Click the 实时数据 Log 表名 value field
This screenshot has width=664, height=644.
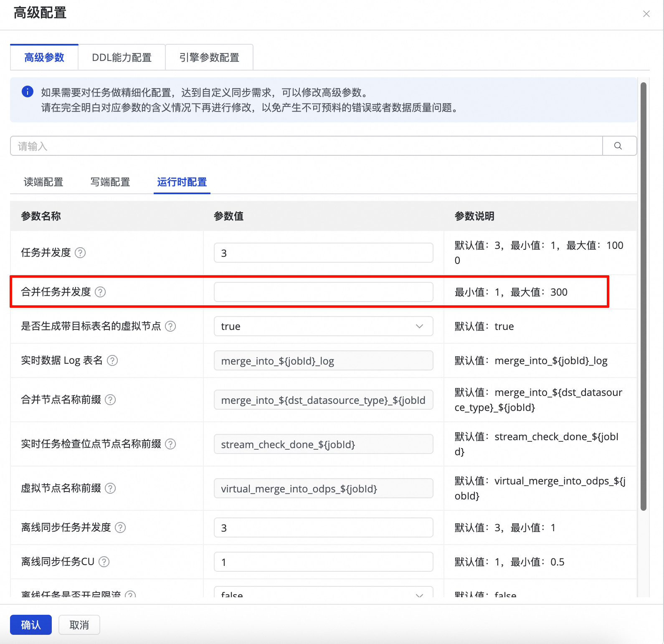point(323,360)
